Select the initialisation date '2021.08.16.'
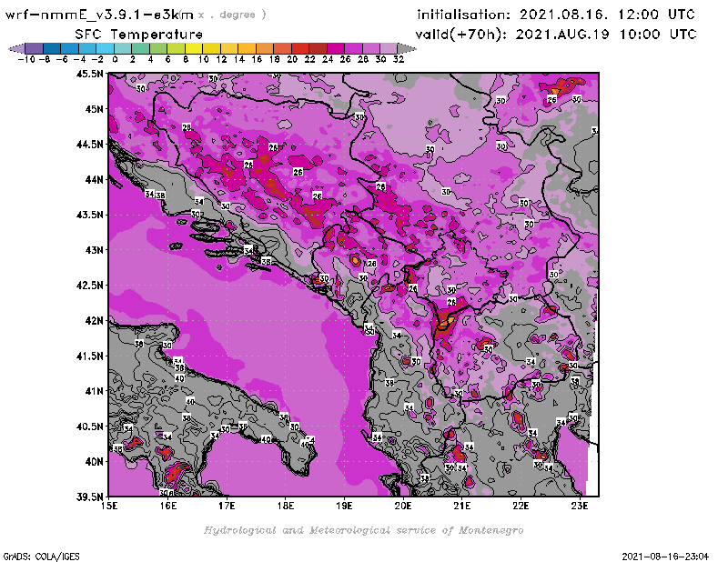Screen dimensions: 728x562 [x=563, y=15]
